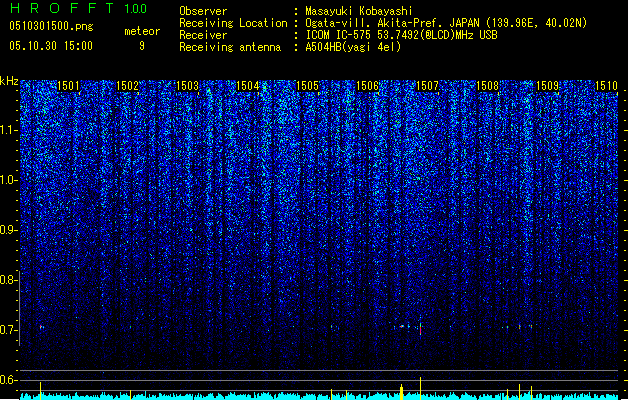Click the 'Receiving Location' label
The height and width of the screenshot is (400, 629).
[x=233, y=23]
